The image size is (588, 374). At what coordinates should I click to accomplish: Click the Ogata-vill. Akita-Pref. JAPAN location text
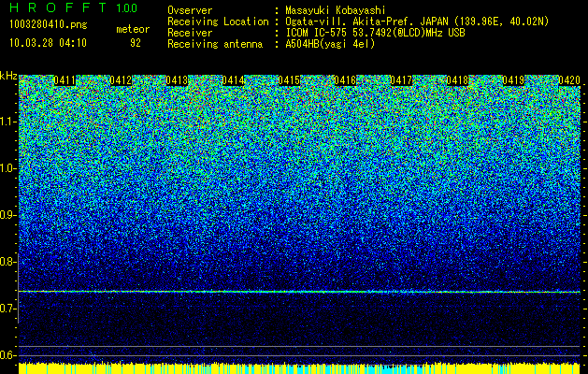(417, 22)
